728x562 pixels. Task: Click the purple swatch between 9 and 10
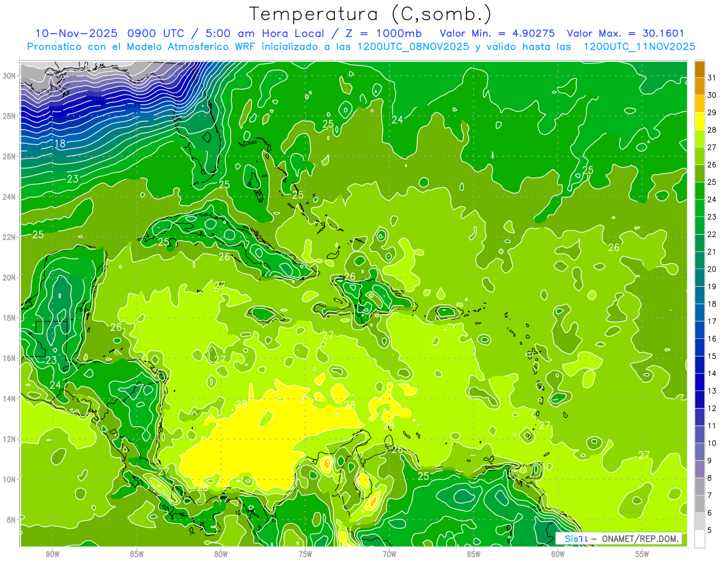click(x=699, y=452)
